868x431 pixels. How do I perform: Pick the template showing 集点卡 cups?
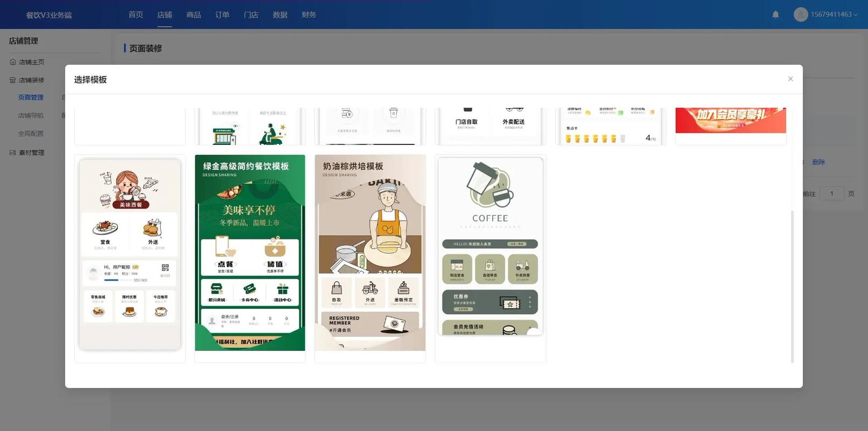(610, 126)
